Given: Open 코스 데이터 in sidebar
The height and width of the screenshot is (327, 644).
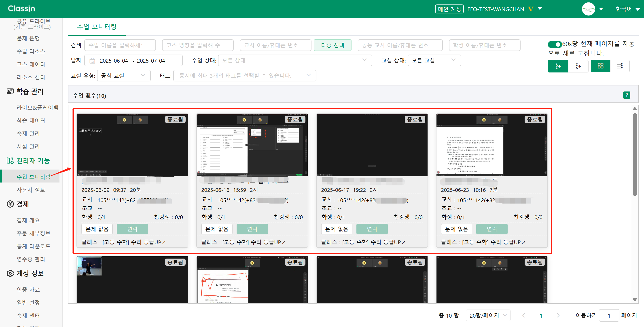Looking at the screenshot, I should 31,64.
